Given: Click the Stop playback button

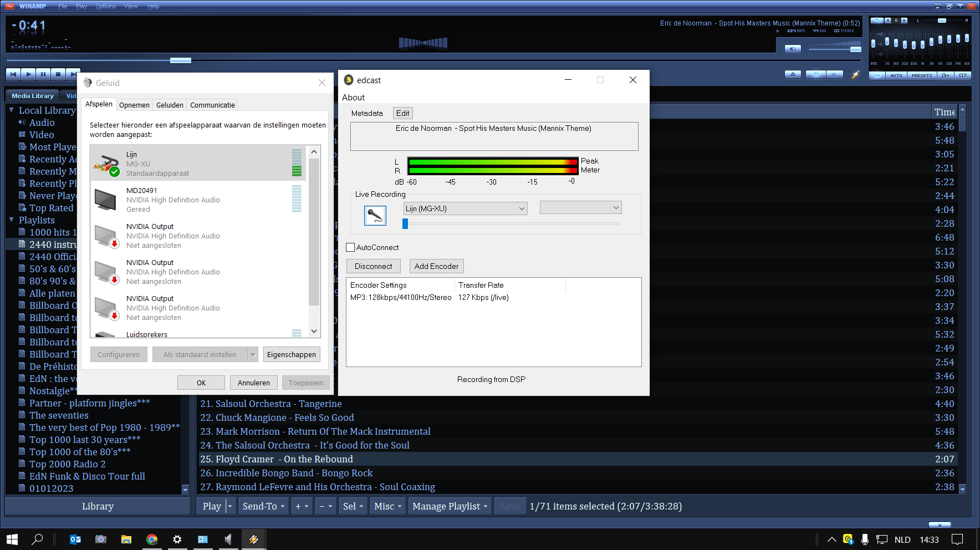Looking at the screenshot, I should 58,74.
